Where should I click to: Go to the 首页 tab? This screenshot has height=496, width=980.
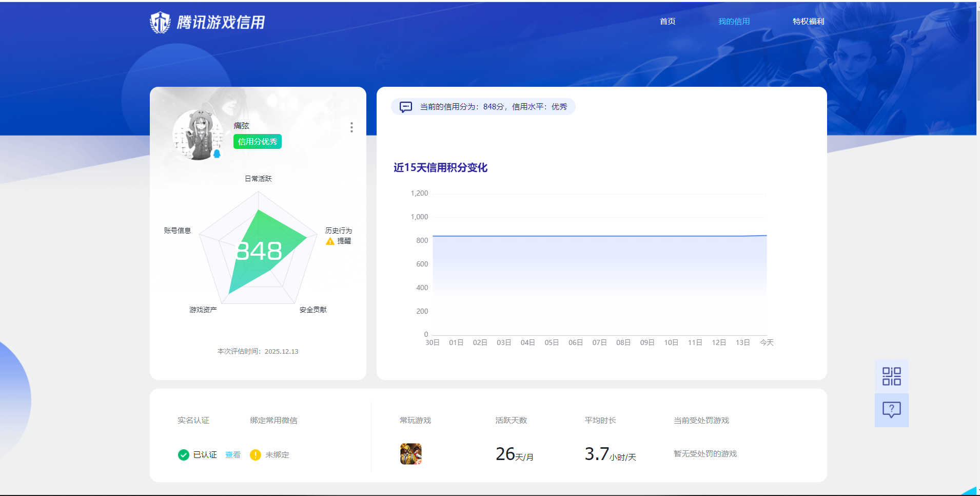pos(668,22)
